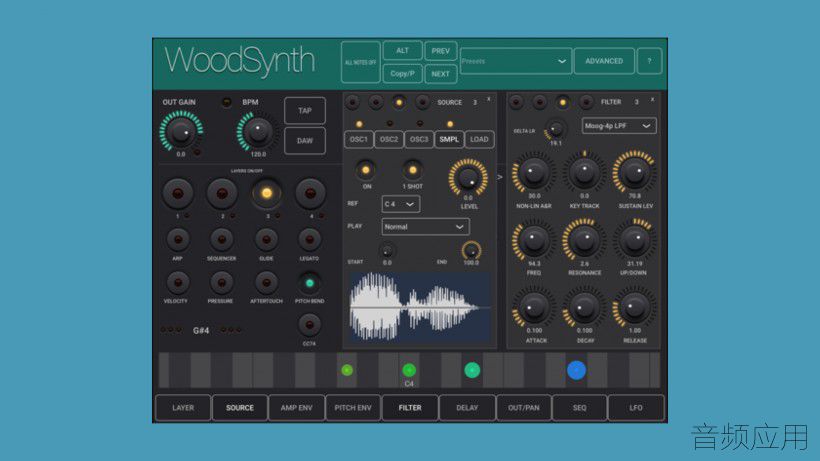This screenshot has height=461, width=820.
Task: Click the TAP tempo button
Action: point(305,111)
